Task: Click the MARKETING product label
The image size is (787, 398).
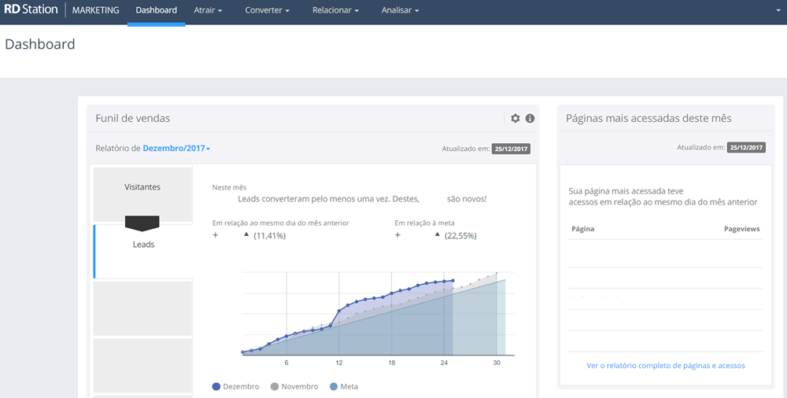Action: (x=95, y=10)
